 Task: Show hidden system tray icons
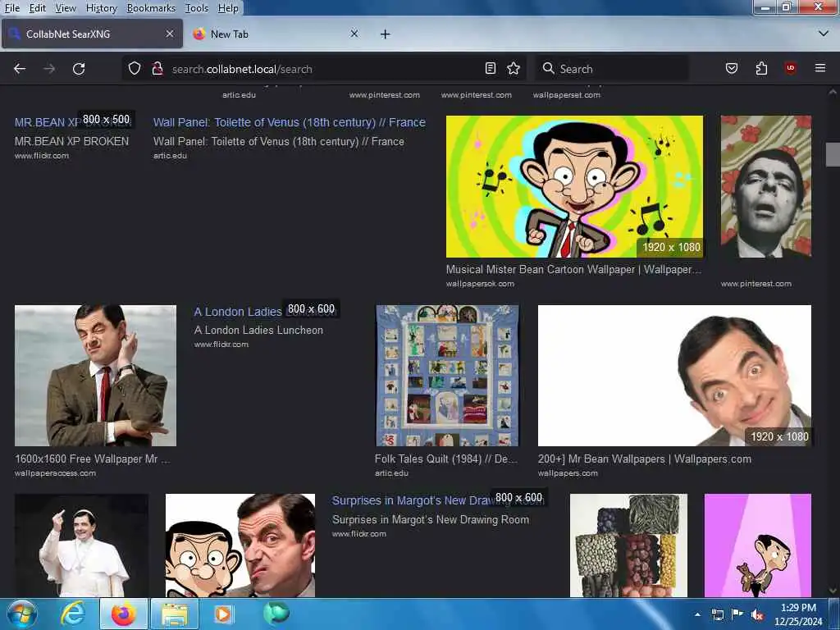[697, 614]
